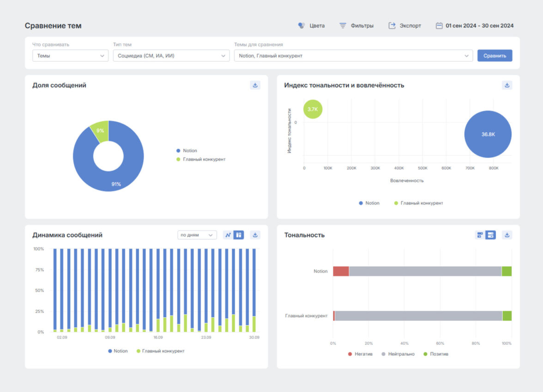
Task: Expand the Темы для сравнения dropdown
Action: tap(353, 56)
